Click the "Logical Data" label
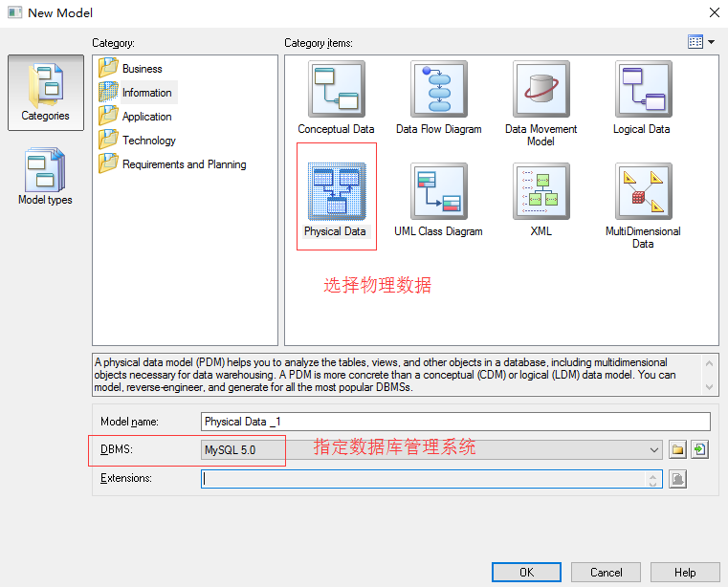The image size is (728, 587). [642, 129]
